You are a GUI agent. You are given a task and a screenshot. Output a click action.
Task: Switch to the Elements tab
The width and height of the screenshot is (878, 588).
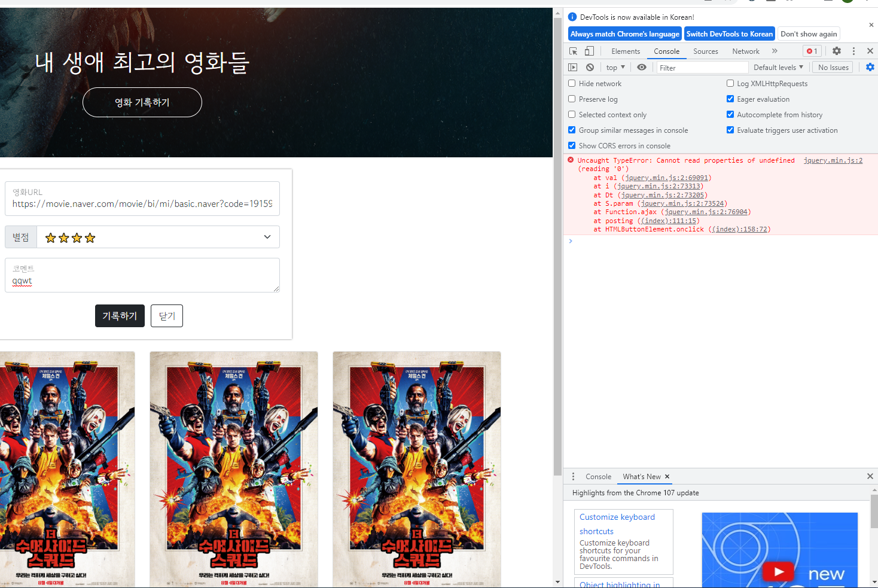point(626,51)
